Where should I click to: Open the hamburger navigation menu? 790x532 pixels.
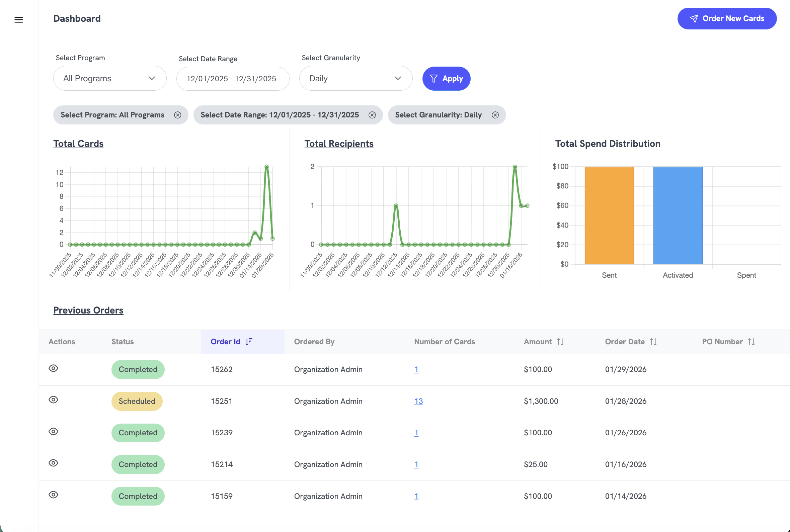pyautogui.click(x=19, y=19)
